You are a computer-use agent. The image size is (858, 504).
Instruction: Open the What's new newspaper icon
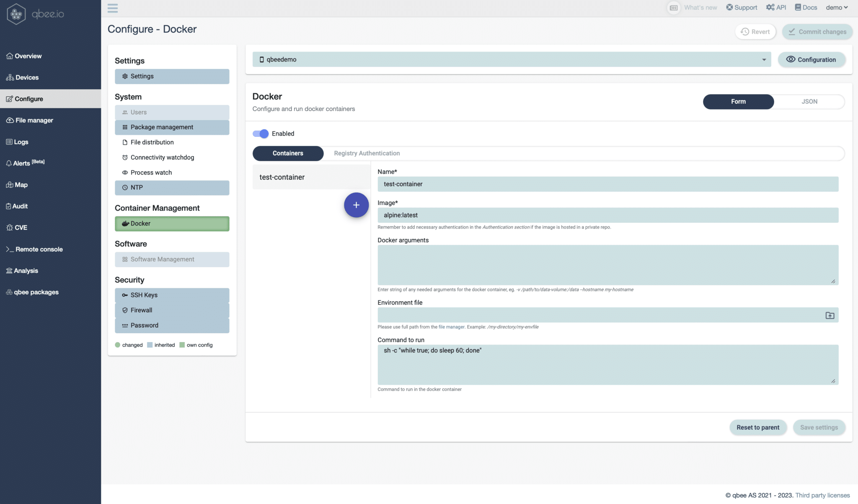click(673, 8)
